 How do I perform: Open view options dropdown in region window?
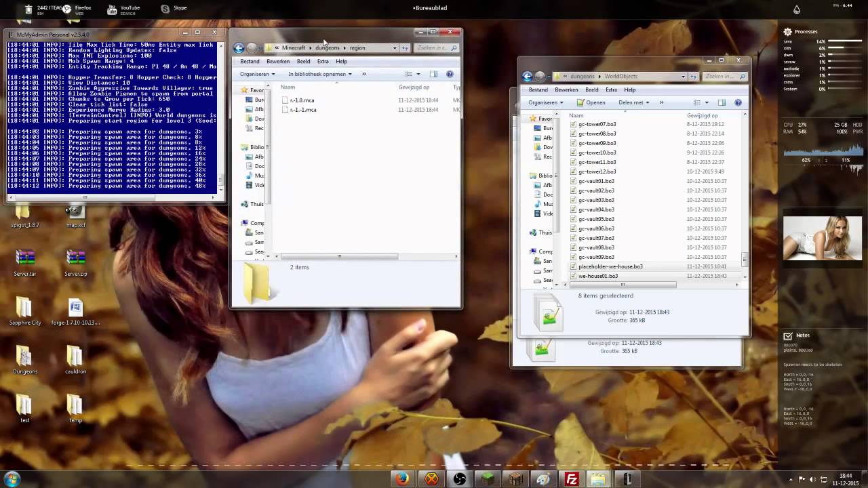(418, 74)
